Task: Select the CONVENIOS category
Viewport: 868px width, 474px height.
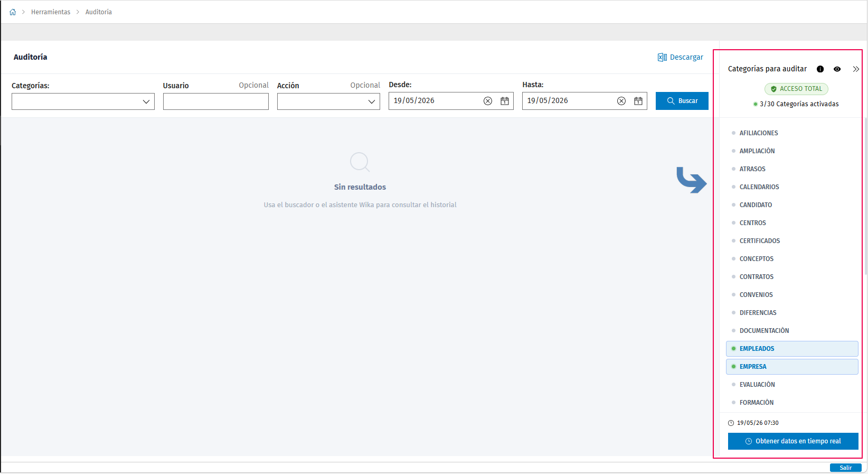Action: 792,295
